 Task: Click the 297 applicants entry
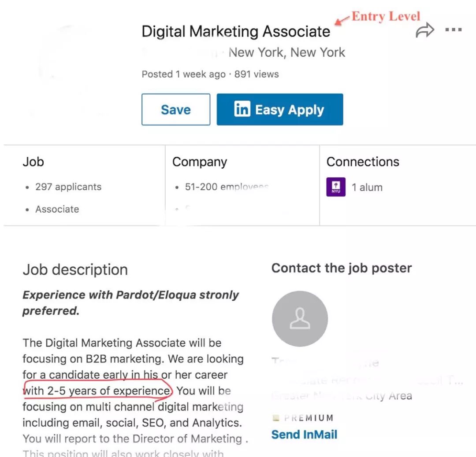(x=68, y=187)
